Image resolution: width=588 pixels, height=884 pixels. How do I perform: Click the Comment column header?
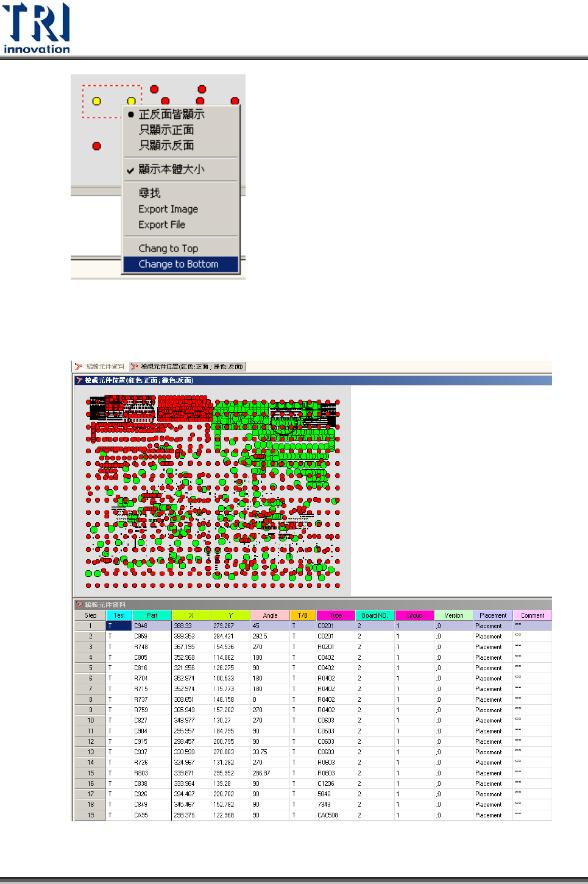pos(533,615)
